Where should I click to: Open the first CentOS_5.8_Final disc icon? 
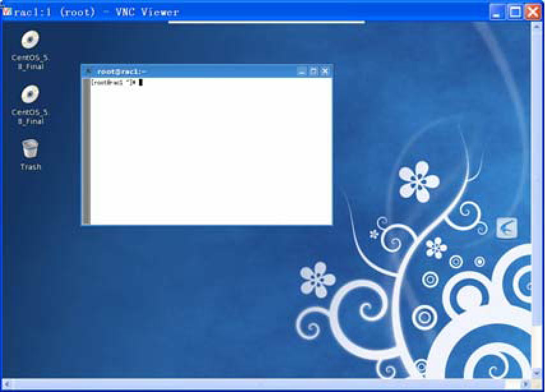click(30, 40)
